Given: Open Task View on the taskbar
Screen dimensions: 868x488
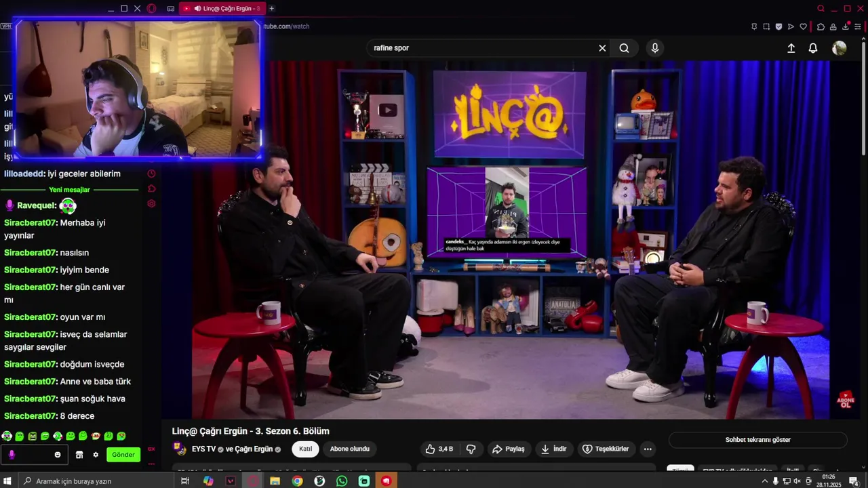Looking at the screenshot, I should [x=184, y=481].
